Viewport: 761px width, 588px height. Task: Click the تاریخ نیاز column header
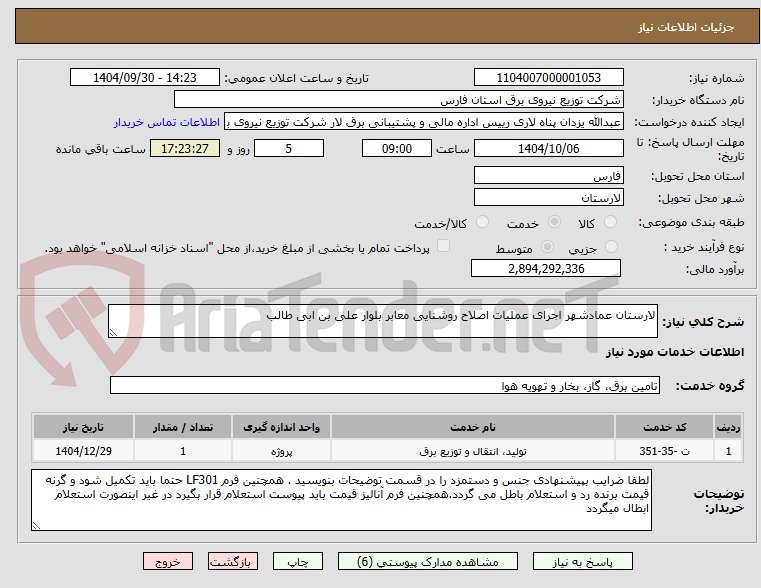coord(83,427)
